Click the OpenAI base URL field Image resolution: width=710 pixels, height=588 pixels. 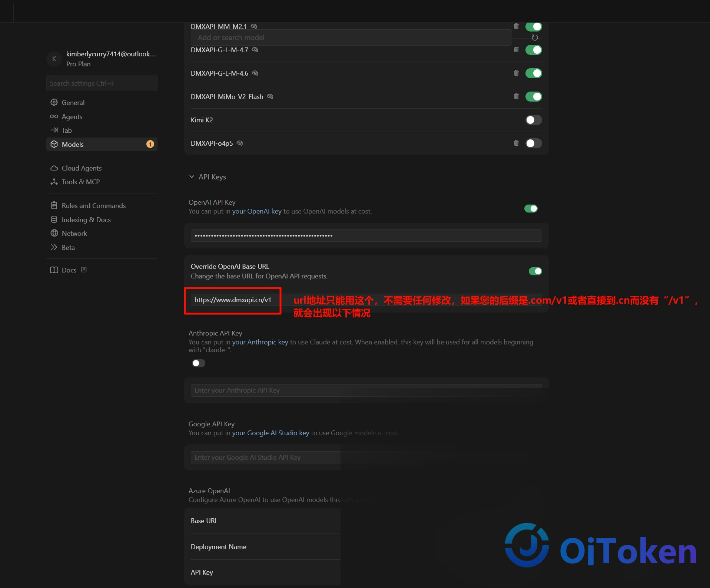point(366,300)
